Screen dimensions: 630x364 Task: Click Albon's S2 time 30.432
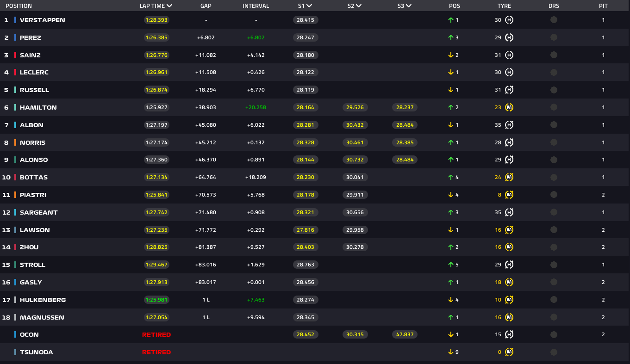click(x=355, y=125)
